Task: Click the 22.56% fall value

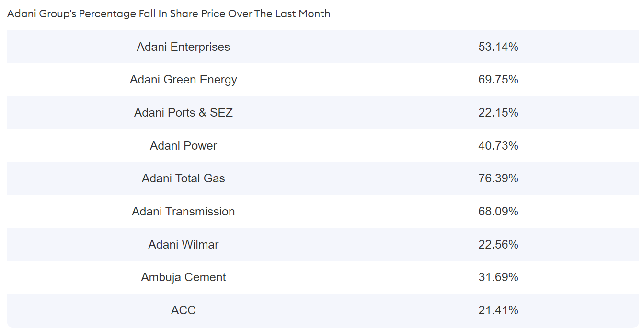Action: 498,245
